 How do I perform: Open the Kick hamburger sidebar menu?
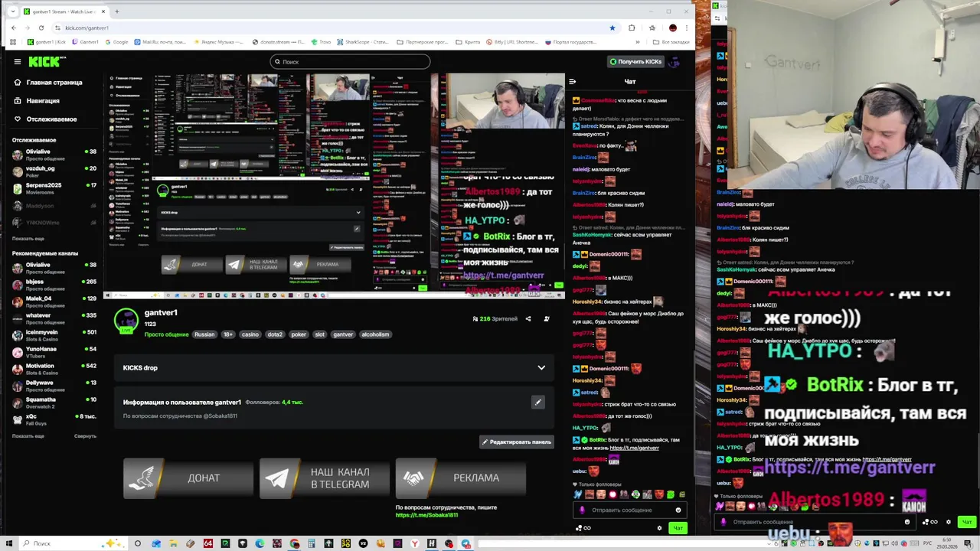[17, 61]
